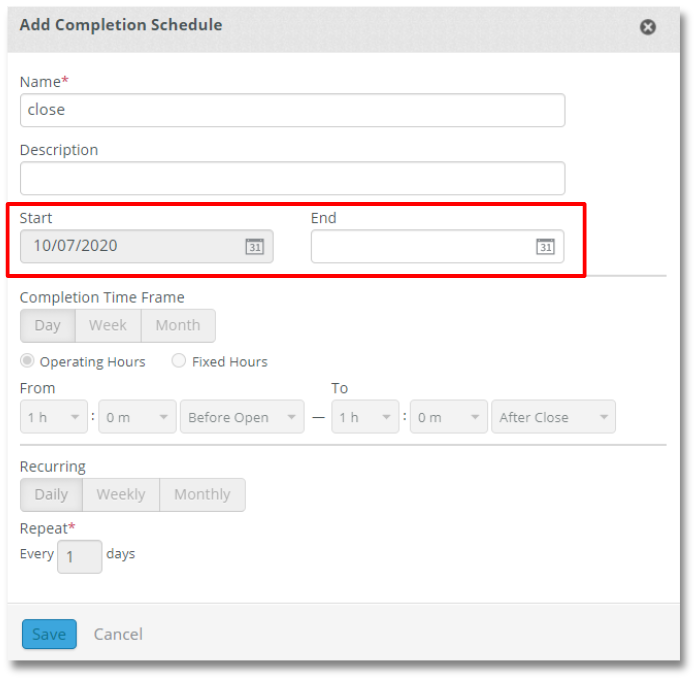The image size is (699, 679).
Task: Switch to Month time frame
Action: (178, 326)
